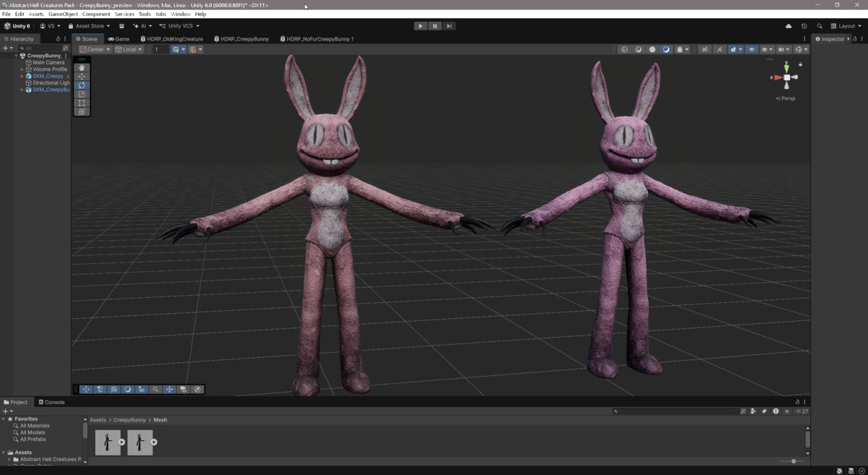Select the Move tool in scene toolbar
The height and width of the screenshot is (475, 868).
point(82,77)
